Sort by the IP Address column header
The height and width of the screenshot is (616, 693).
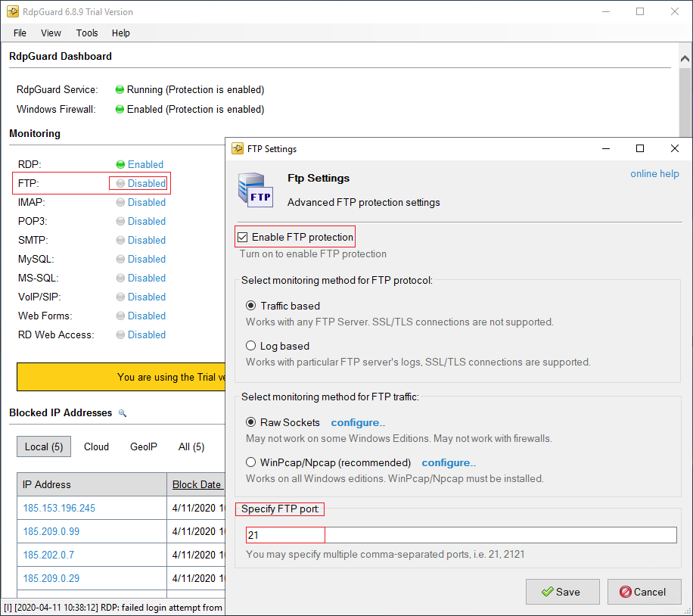tap(92, 484)
